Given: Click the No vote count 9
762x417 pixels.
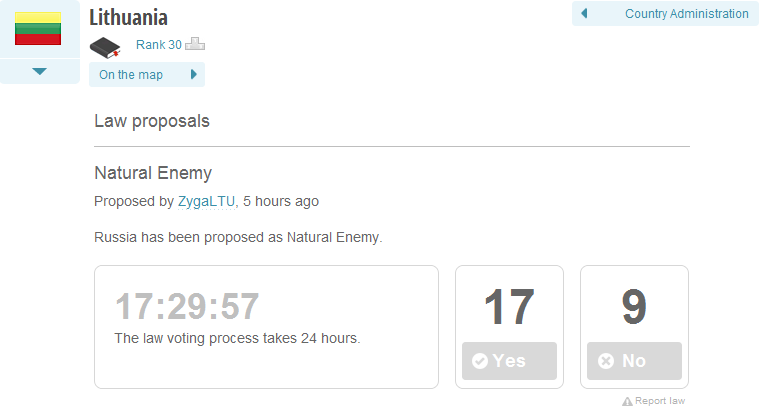Looking at the screenshot, I should point(634,307).
